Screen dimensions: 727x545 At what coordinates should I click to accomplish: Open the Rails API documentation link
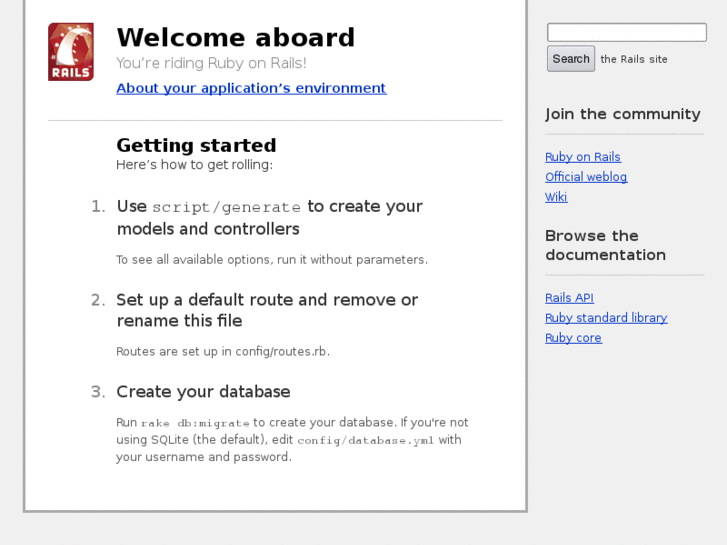click(x=569, y=298)
